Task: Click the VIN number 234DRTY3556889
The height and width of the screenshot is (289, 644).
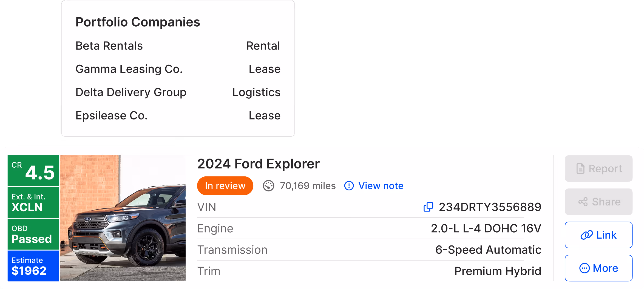Action: [490, 207]
